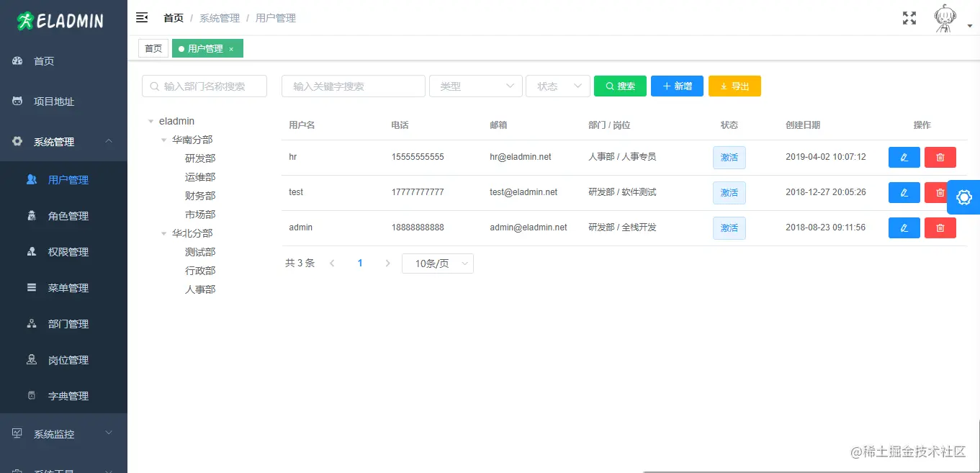Toggle the 激活 switch for user hr
Image resolution: width=980 pixels, height=473 pixels.
[729, 157]
